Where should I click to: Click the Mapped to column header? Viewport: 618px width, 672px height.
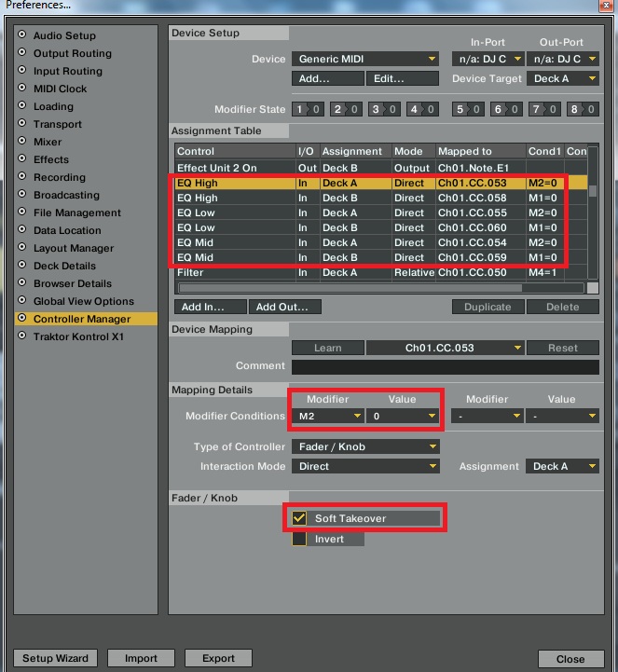[481, 151]
